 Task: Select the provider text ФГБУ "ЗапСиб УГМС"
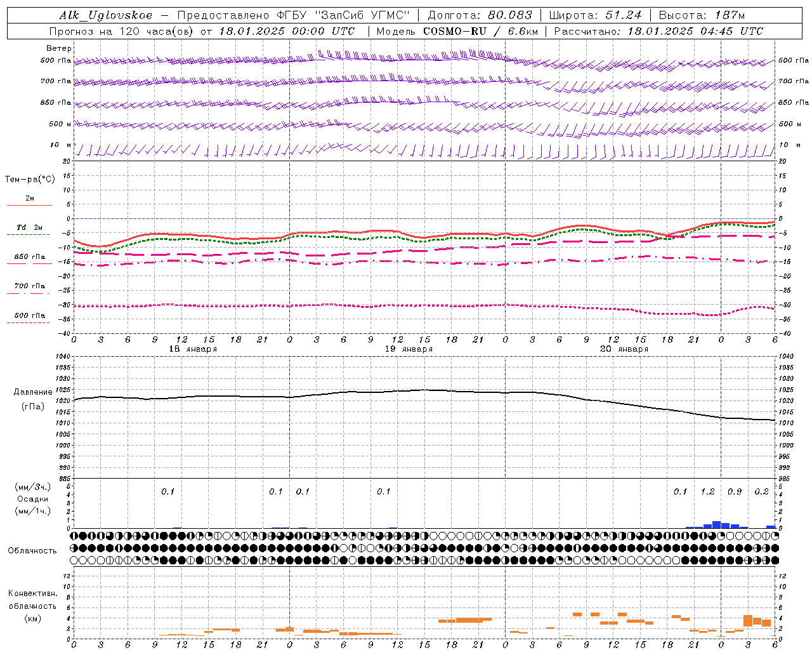coord(343,15)
